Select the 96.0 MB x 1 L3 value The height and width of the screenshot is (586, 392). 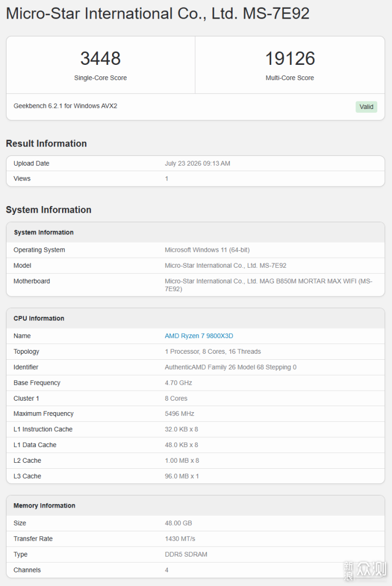coord(182,476)
